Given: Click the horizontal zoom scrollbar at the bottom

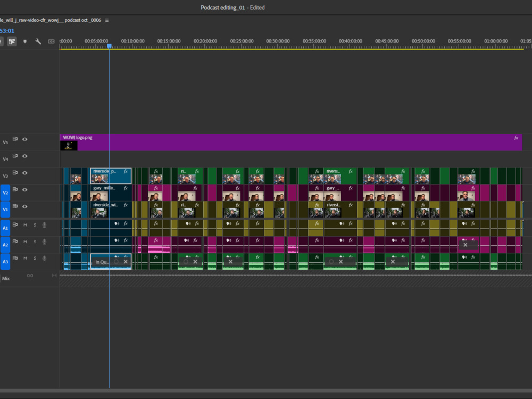Looking at the screenshot, I should [266, 391].
